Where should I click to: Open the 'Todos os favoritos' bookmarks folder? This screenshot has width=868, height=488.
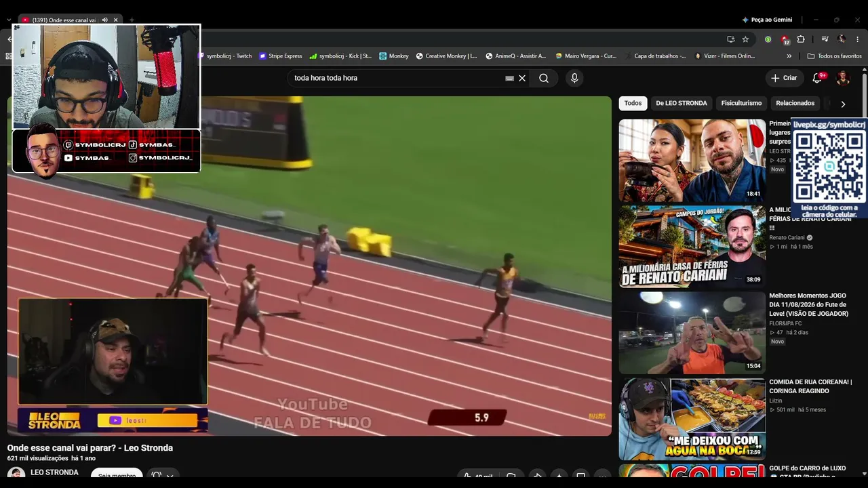click(x=834, y=56)
